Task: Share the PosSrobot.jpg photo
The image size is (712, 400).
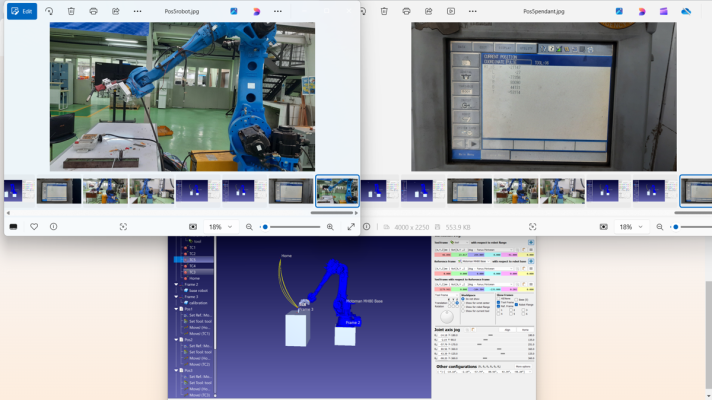Action: [116, 11]
